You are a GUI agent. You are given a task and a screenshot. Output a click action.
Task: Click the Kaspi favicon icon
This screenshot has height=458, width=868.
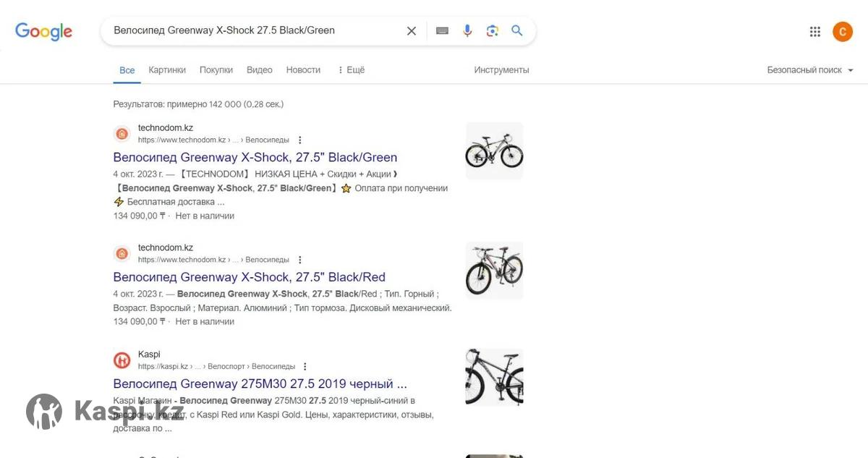pyautogui.click(x=122, y=360)
